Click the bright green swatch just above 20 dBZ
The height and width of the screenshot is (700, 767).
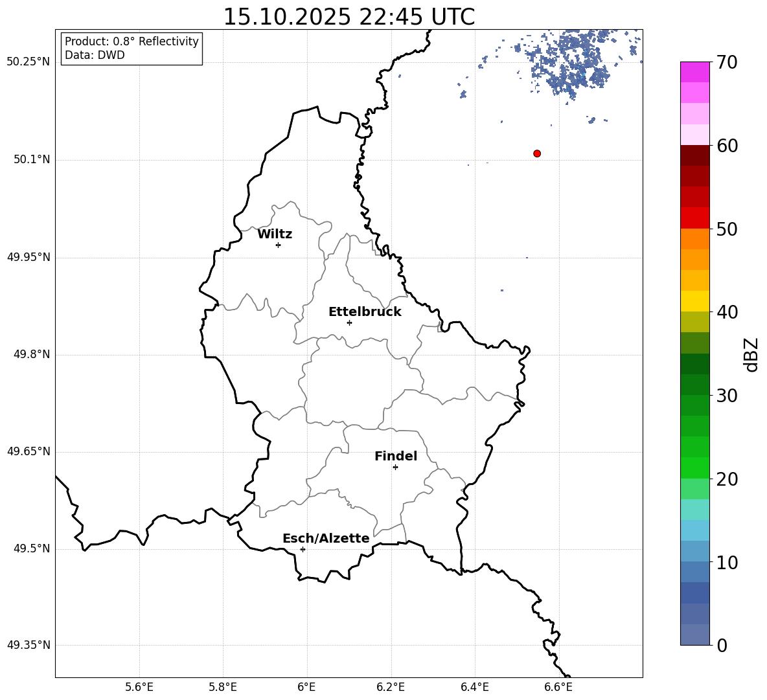[x=694, y=468]
